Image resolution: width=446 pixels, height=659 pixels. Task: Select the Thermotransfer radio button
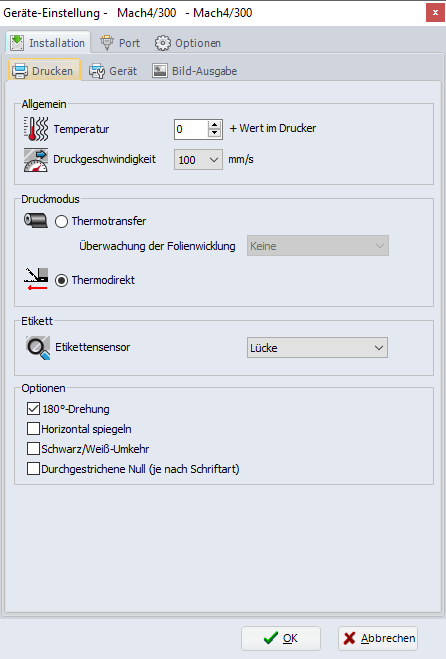(61, 221)
